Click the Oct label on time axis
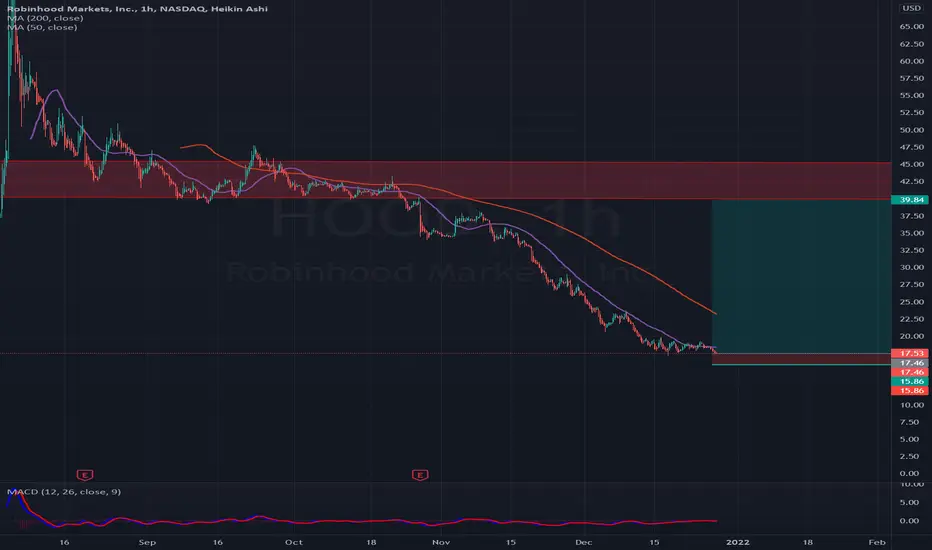The height and width of the screenshot is (550, 932). pos(294,542)
